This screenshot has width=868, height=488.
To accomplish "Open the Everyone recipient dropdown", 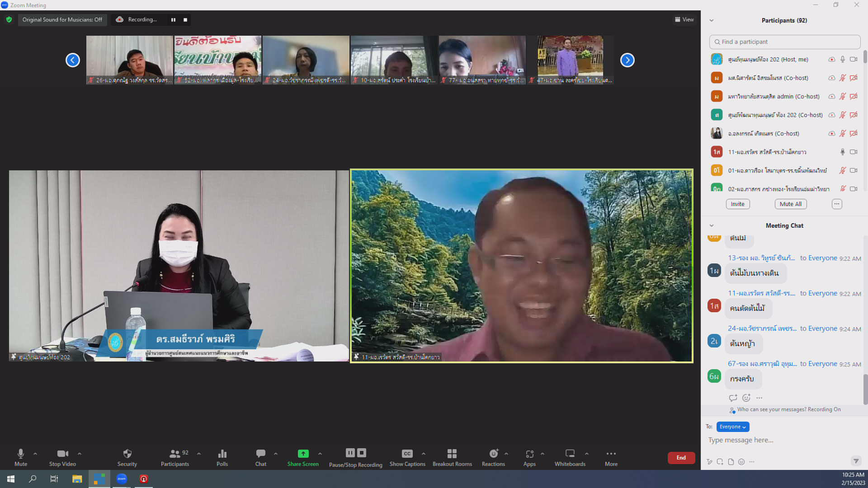I will [732, 427].
